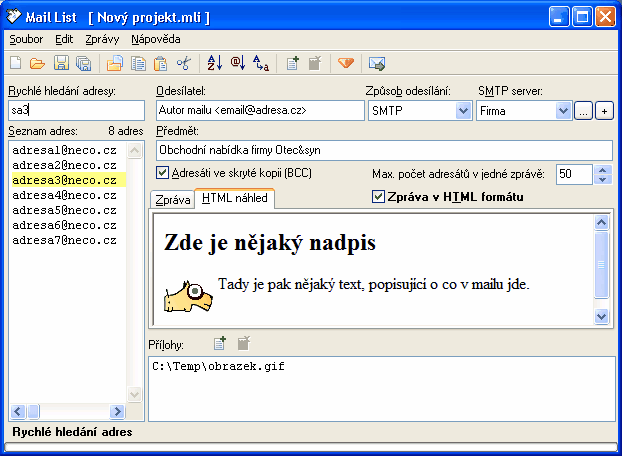Decrease max recipients count spinner down
The image size is (622, 456).
[603, 179]
